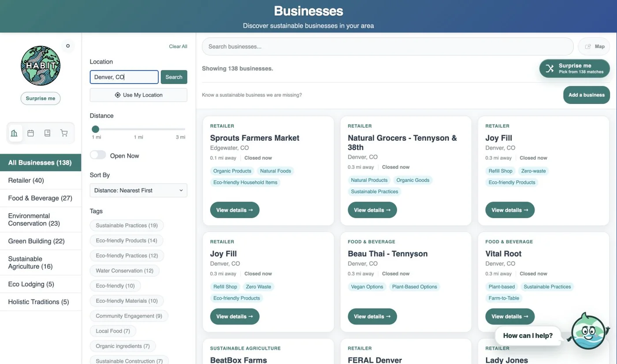Toggle Community Engagement (9) tag filter

point(129,316)
